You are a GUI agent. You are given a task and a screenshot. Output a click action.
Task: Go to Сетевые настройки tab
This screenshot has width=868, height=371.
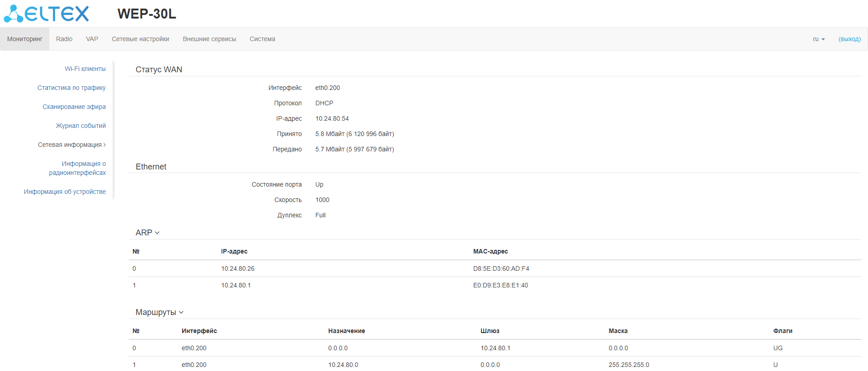pyautogui.click(x=141, y=39)
